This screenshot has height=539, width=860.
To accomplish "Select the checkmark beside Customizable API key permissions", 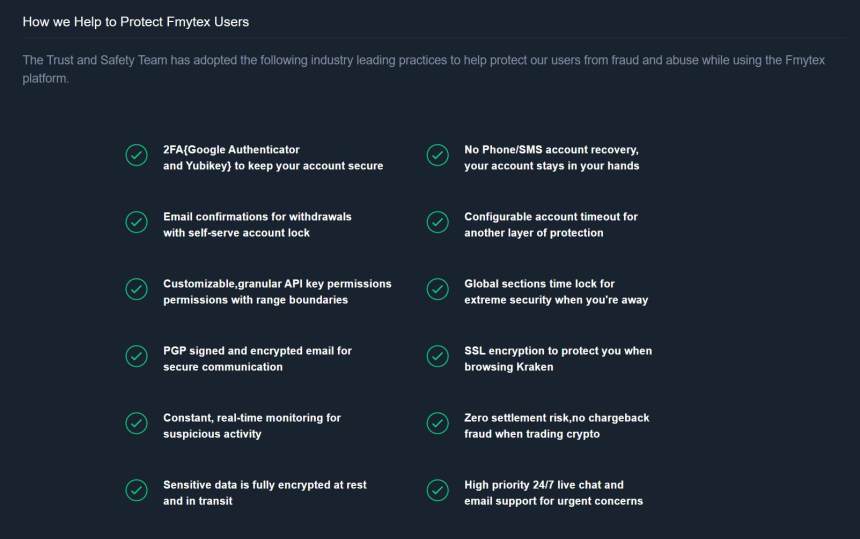I will (136, 289).
